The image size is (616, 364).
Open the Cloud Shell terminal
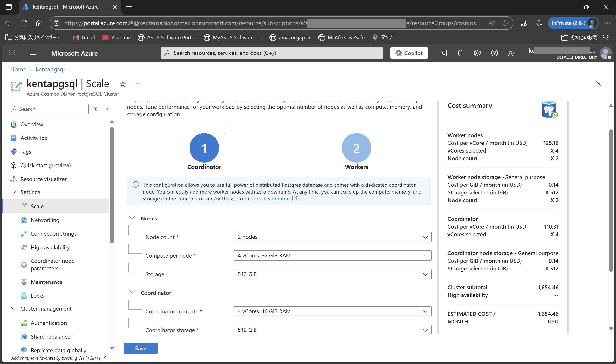443,53
